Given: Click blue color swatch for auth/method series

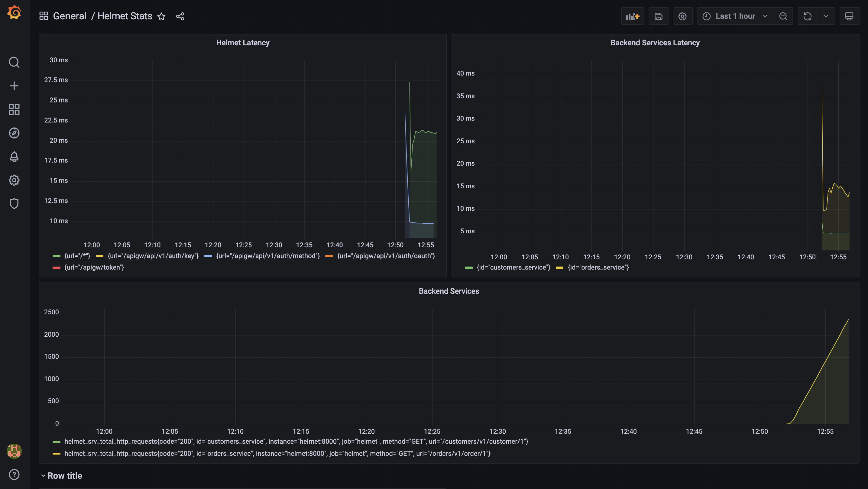Looking at the screenshot, I should coord(208,256).
